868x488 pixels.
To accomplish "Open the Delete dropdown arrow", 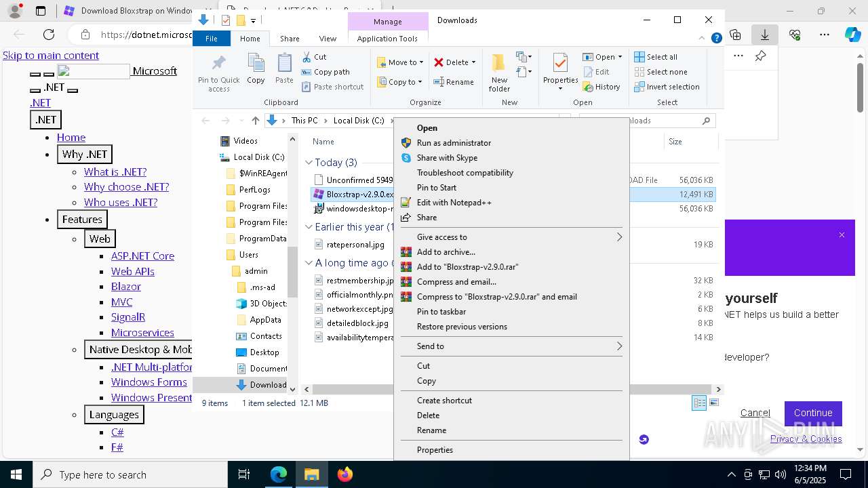I will pyautogui.click(x=473, y=62).
